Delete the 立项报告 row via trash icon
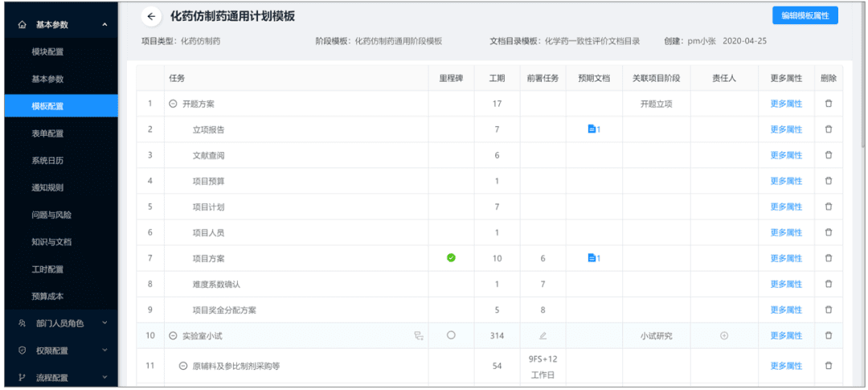The height and width of the screenshot is (390, 868). [828, 129]
